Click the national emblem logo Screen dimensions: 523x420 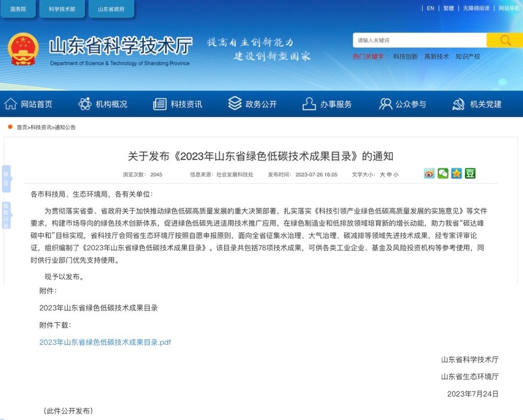coord(23,49)
